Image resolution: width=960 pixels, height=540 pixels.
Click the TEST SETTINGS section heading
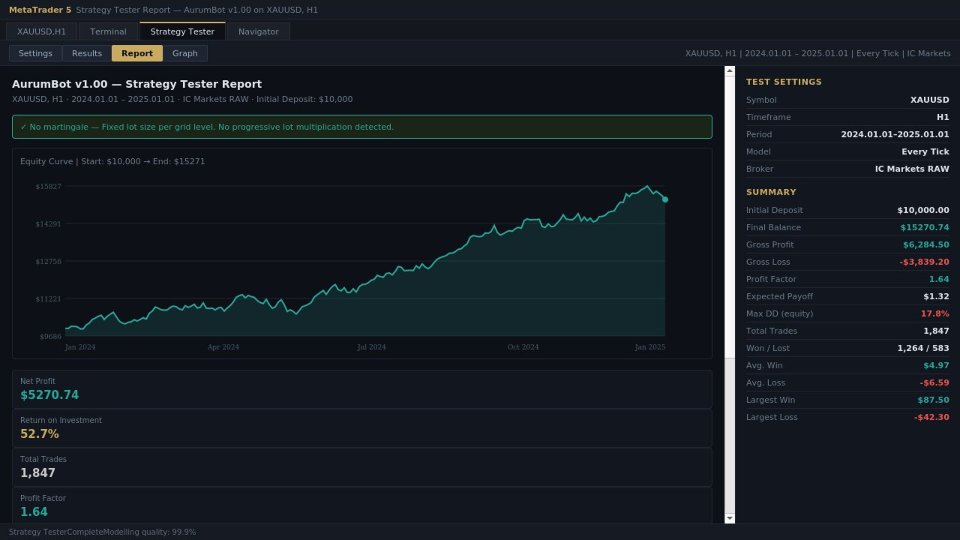pos(784,82)
